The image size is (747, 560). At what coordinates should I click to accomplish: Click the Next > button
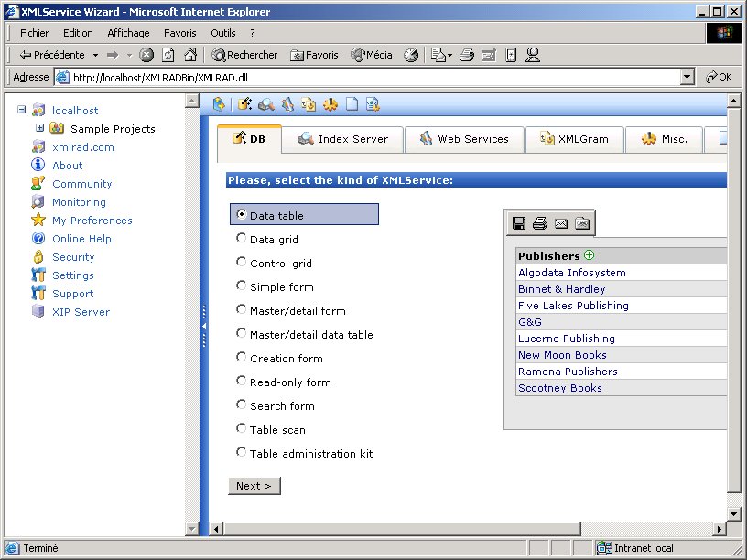tap(254, 486)
